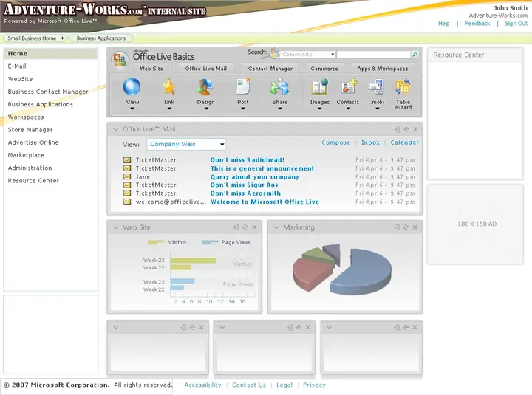Viewport: 532px width, 395px height.
Task: Open the Company View dropdown
Action: coord(186,144)
